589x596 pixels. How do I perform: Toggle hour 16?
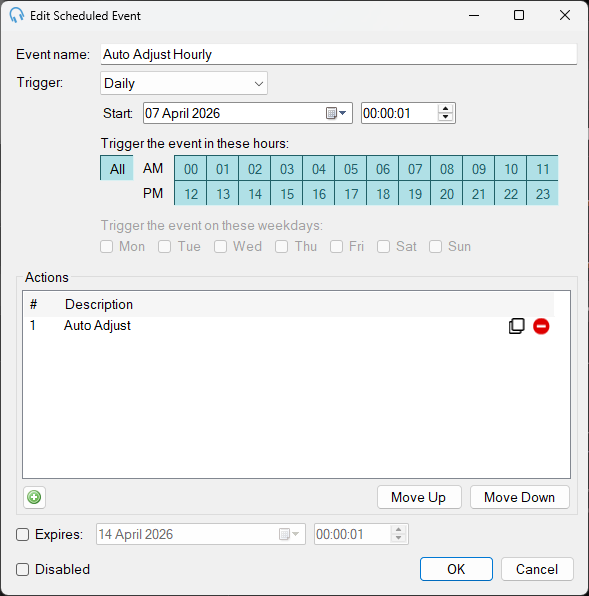(x=319, y=193)
